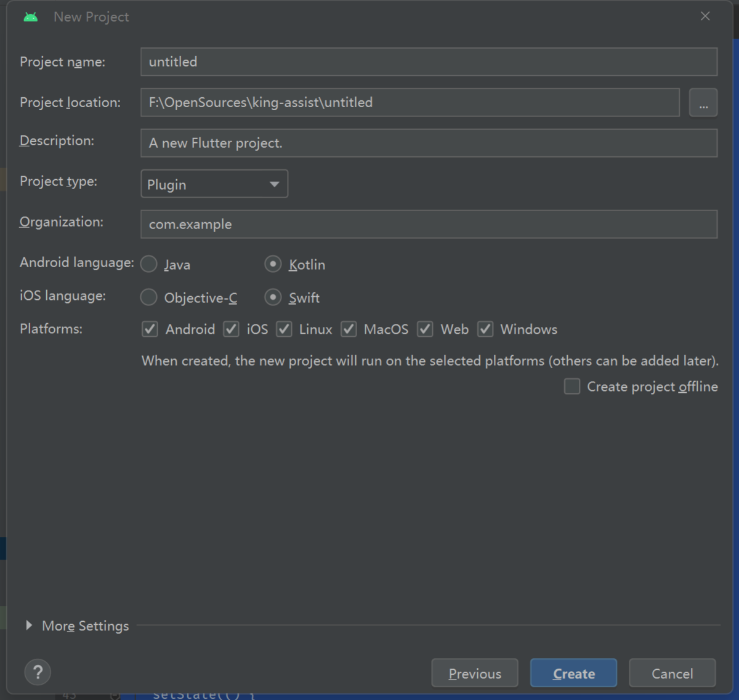Click the Create button
This screenshot has height=700, width=739.
point(573,673)
